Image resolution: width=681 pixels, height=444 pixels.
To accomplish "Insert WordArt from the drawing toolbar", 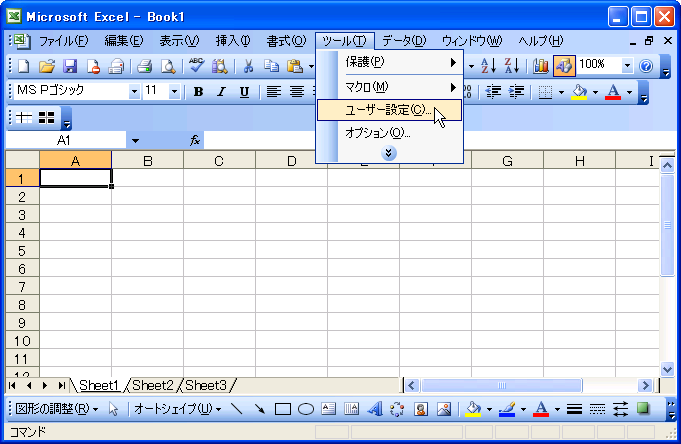I will [x=374, y=409].
